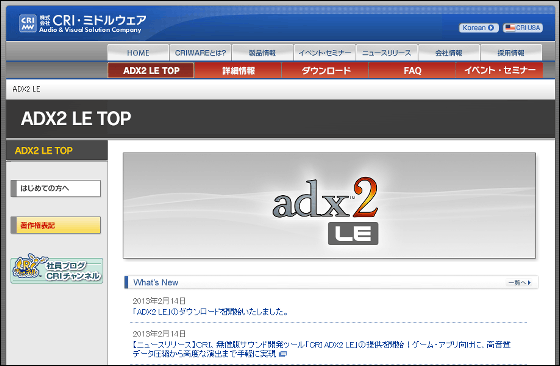Open the 著作権表記 sidebar button
The width and height of the screenshot is (560, 366).
(x=56, y=225)
